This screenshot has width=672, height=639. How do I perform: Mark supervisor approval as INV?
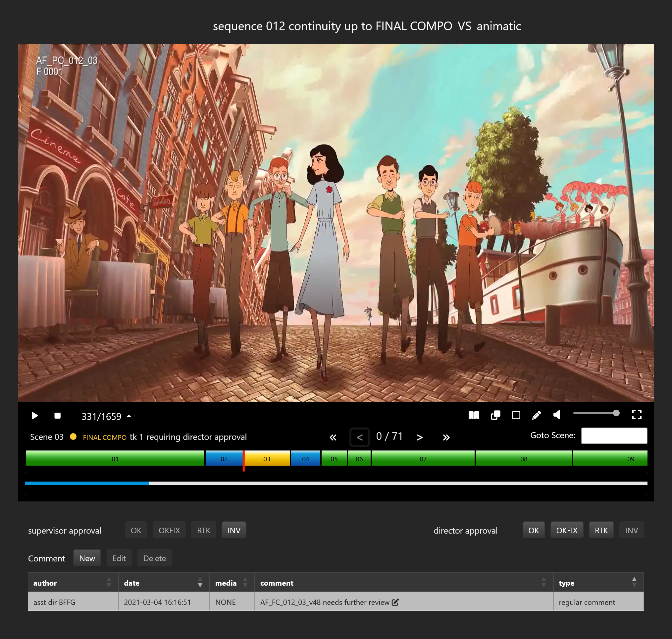click(x=233, y=530)
